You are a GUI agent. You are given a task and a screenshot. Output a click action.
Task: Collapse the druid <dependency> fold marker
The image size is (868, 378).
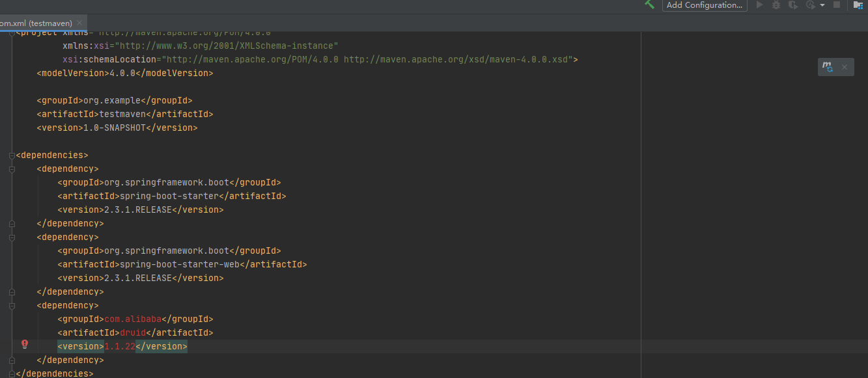pyautogui.click(x=12, y=306)
